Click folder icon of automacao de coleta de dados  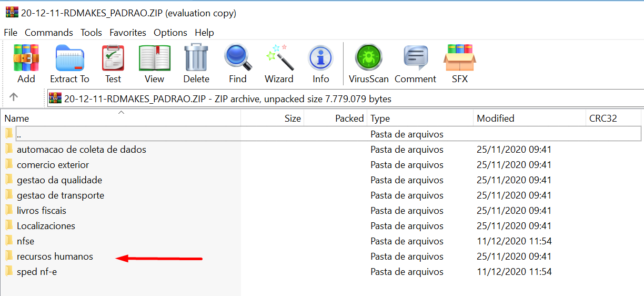click(x=9, y=149)
